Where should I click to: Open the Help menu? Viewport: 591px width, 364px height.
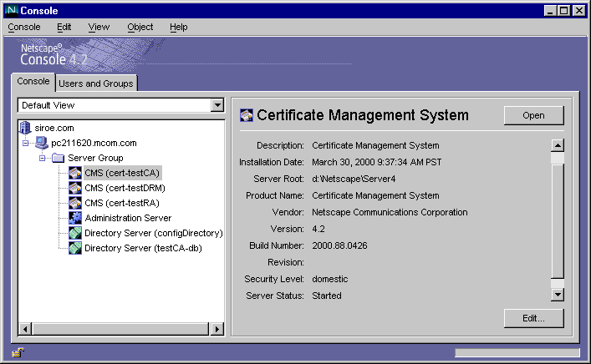point(179,27)
